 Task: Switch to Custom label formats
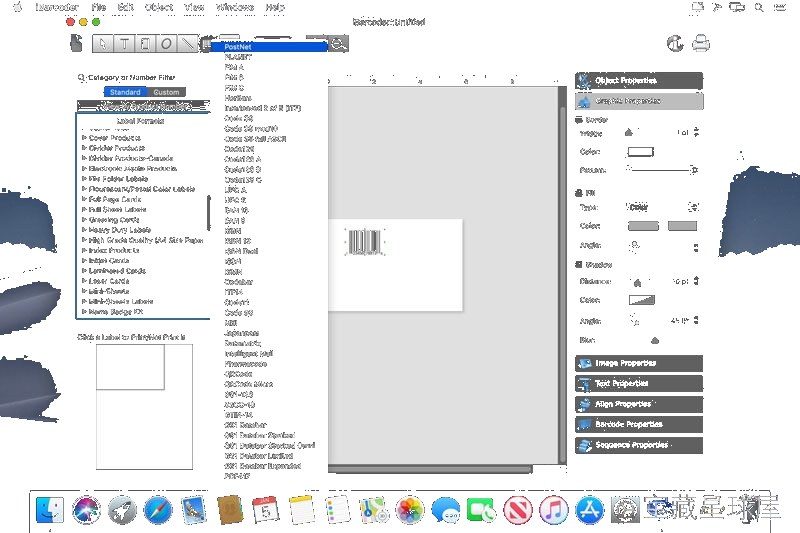click(166, 92)
